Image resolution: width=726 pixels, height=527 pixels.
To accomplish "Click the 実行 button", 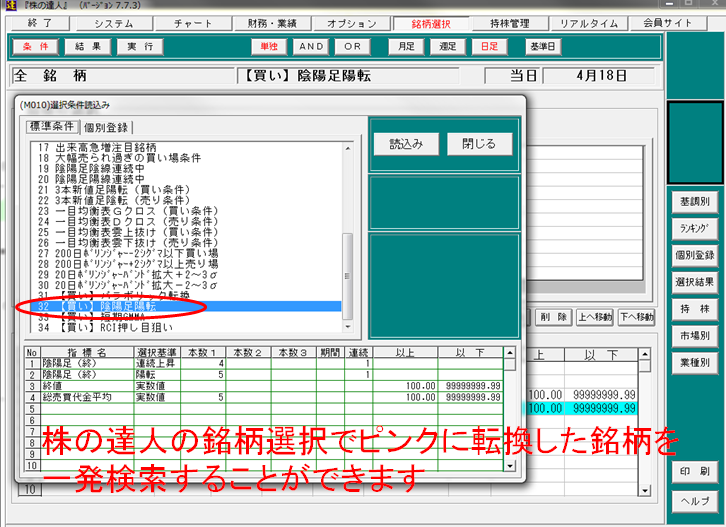I will click(140, 46).
